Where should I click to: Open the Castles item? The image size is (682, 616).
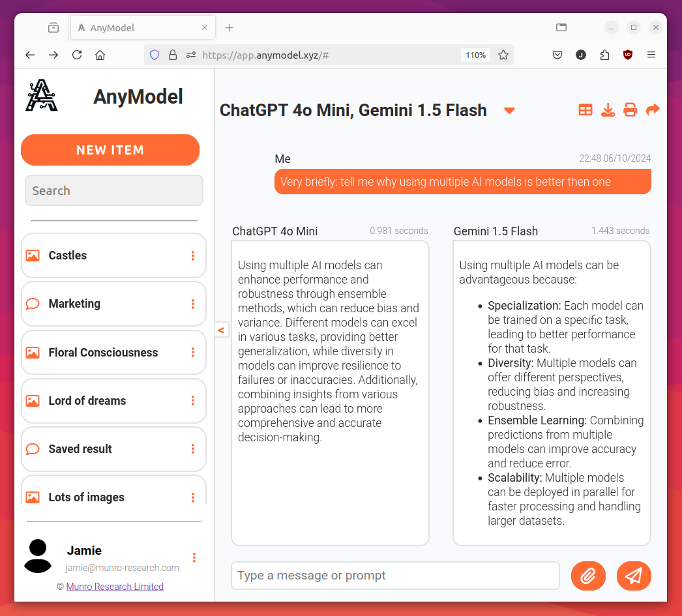[x=113, y=256]
